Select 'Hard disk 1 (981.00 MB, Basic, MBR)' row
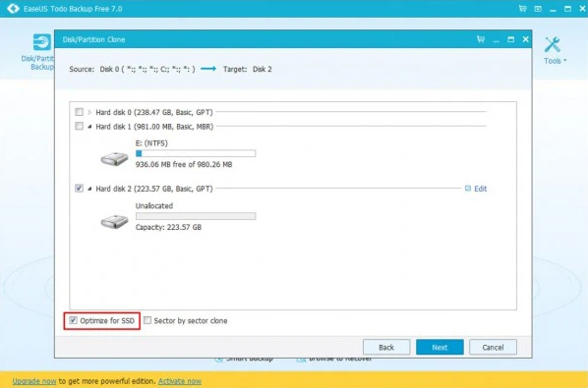Screen dimensions: 588x388 point(154,127)
